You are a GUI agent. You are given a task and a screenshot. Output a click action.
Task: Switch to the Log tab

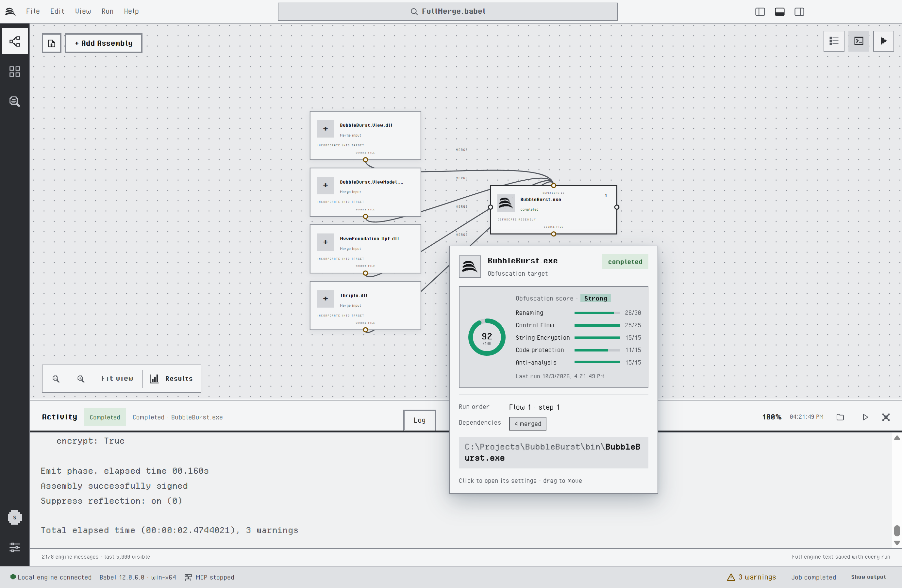coord(419,420)
